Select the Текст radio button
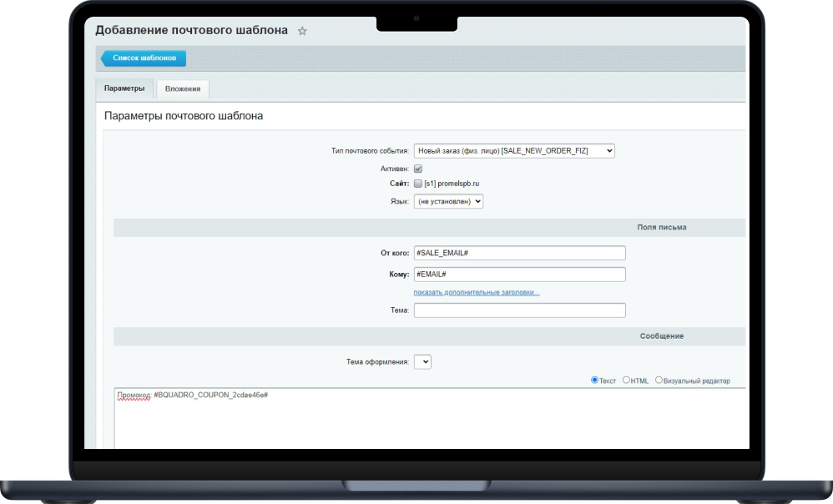833x504 pixels. click(x=594, y=381)
